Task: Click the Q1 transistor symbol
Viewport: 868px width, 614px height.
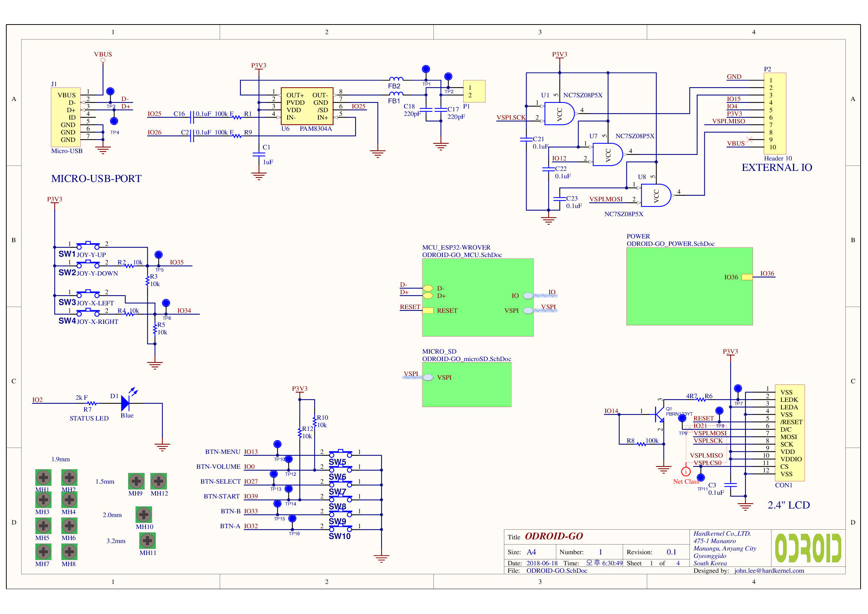Action: [659, 414]
